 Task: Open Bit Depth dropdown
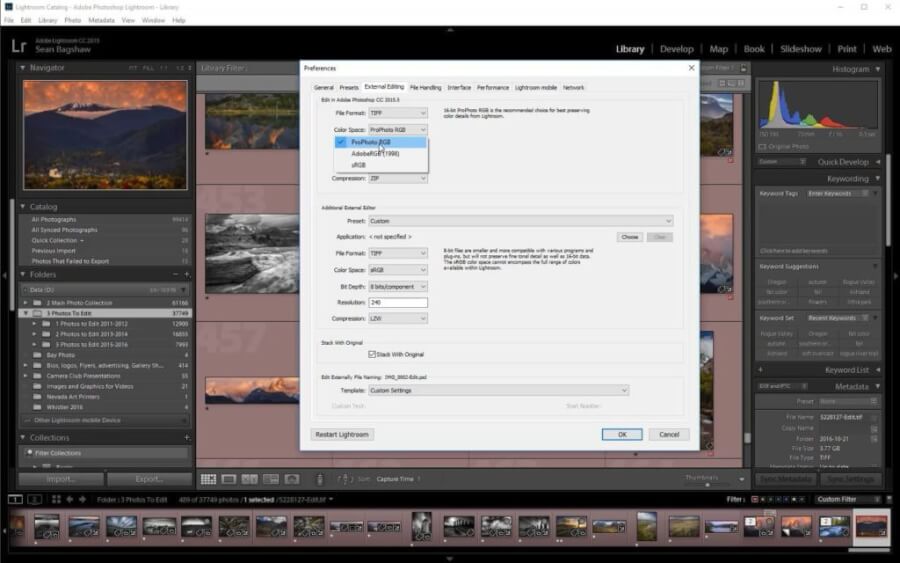398,286
